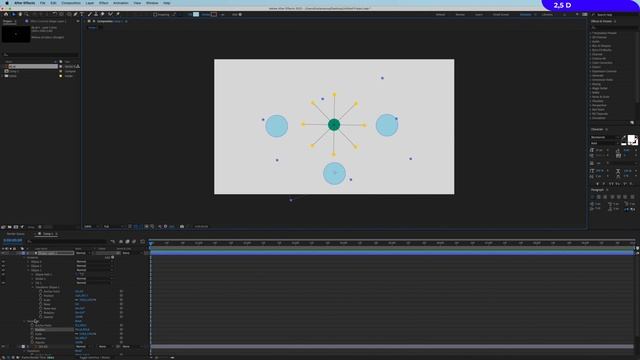Click the green center circle on canvas
This screenshot has height=360, width=640.
point(334,124)
